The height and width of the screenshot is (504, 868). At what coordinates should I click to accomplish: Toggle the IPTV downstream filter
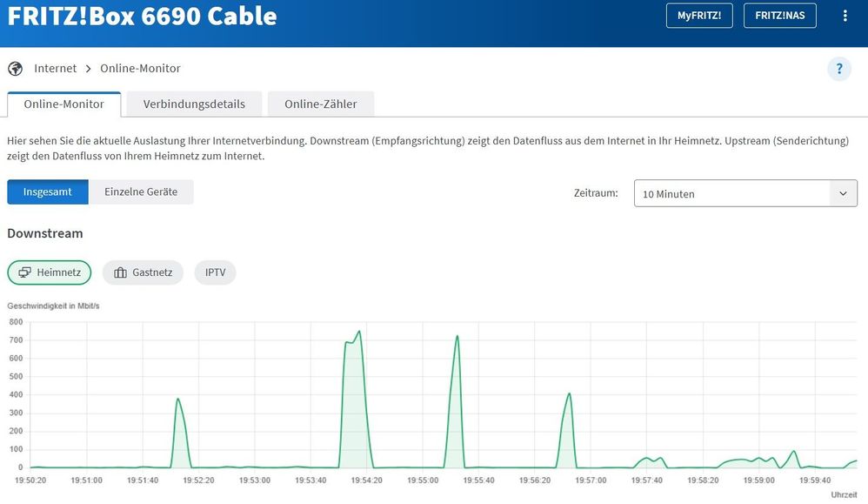[x=215, y=272]
